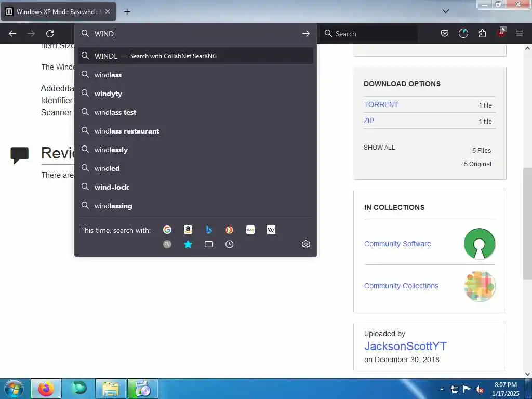Search this time with eBay
The image size is (532, 399).
pos(250,230)
